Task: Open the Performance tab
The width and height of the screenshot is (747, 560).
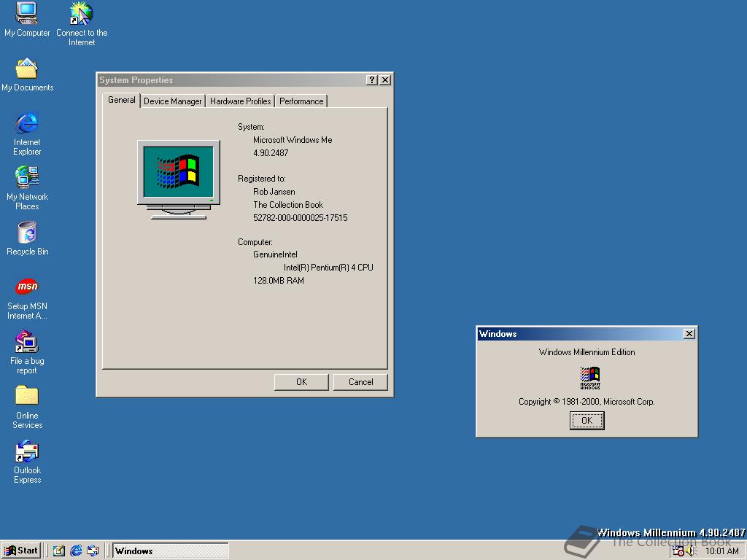Action: tap(301, 101)
